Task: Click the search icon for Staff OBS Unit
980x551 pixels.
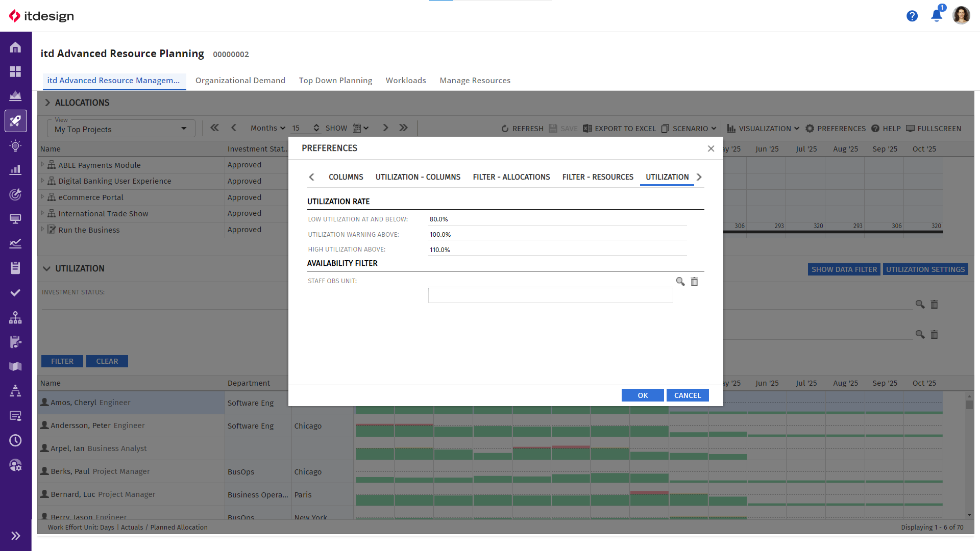Action: pos(680,282)
